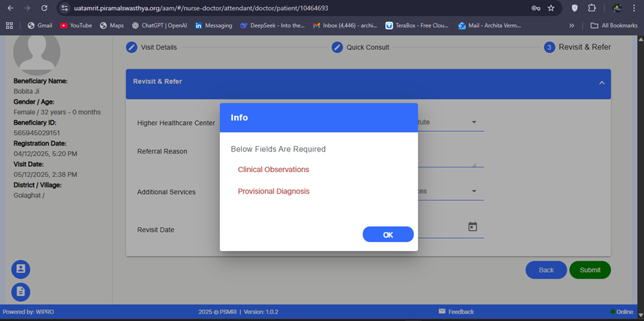Screen dimensions: 644x321
Task: Reload the page with the refresh icon
Action: pyautogui.click(x=45, y=8)
